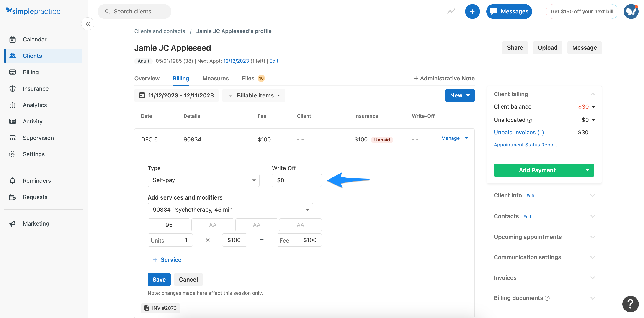Open the Type dropdown showing Self-pay

[x=203, y=180]
